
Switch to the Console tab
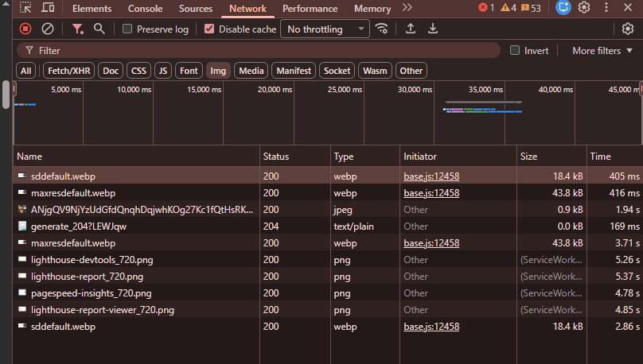tap(145, 9)
